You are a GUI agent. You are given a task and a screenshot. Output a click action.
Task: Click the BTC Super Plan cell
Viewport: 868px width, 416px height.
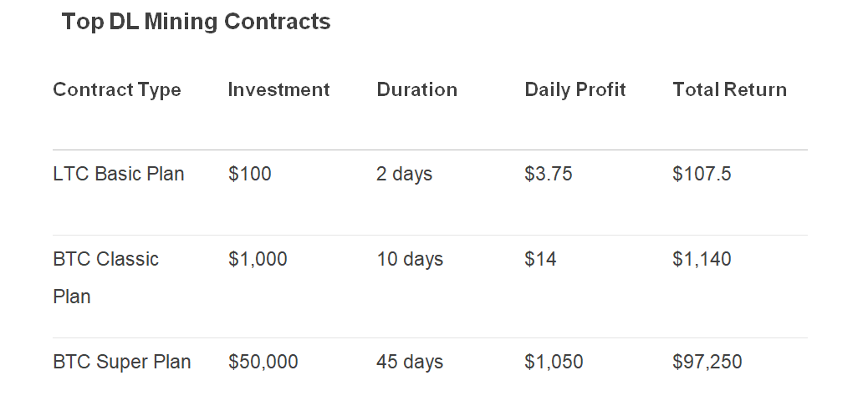point(122,362)
